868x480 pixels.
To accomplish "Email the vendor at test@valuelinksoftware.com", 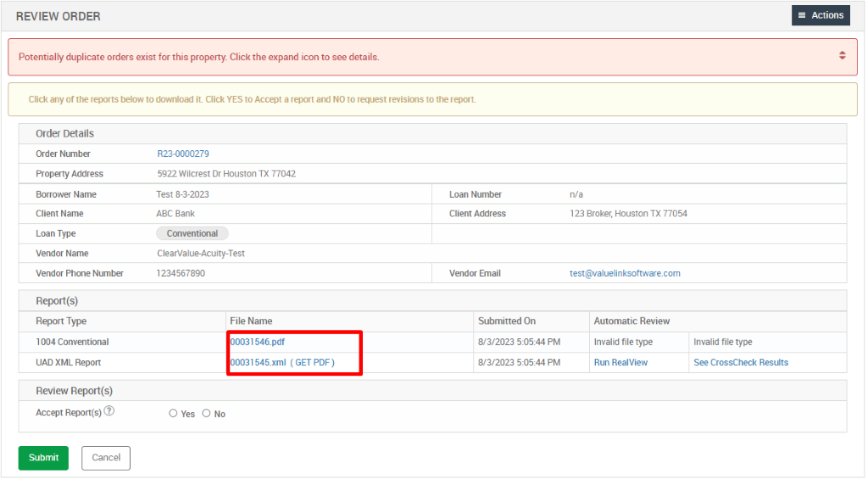I will click(625, 273).
